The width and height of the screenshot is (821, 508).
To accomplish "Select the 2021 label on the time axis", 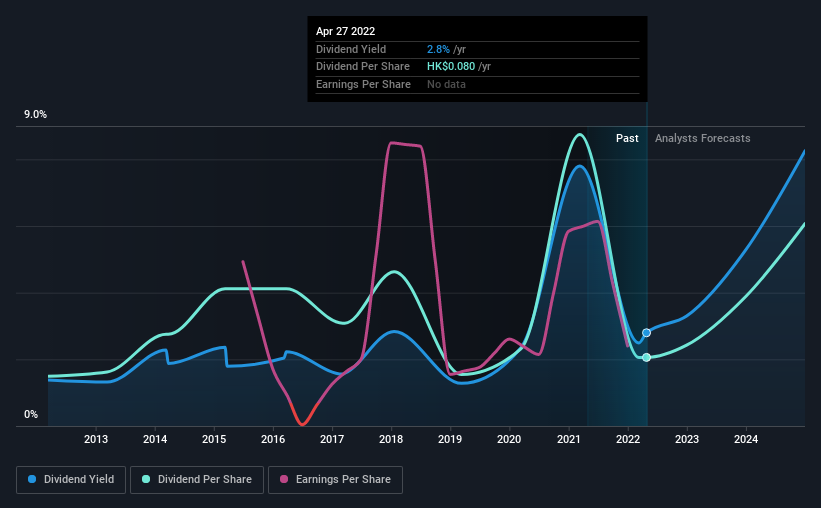I will coord(568,439).
